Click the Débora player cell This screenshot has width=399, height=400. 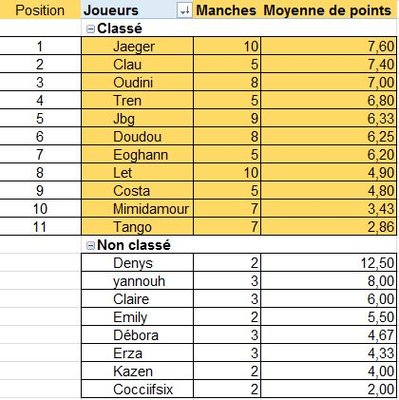pos(137,335)
